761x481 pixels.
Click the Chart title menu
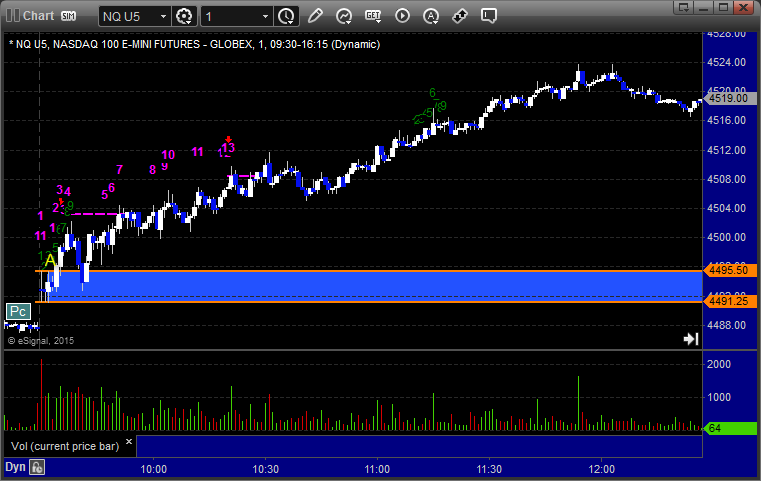[x=38, y=16]
